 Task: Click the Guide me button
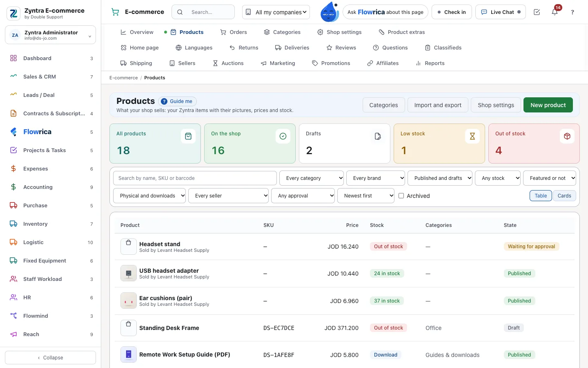click(178, 101)
